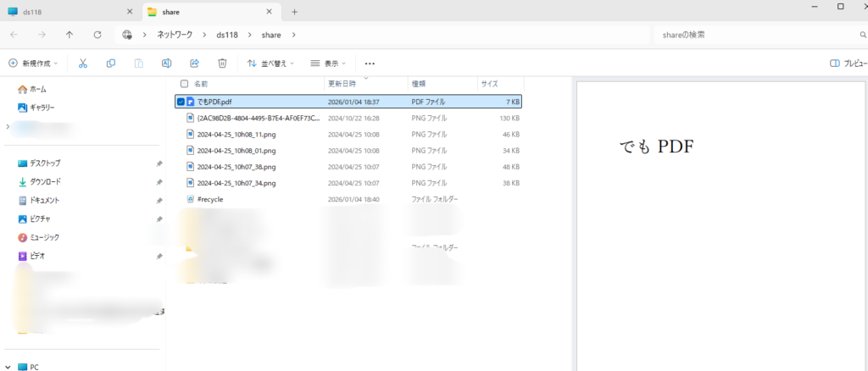Screen dimensions: 868x371
Task: Click chevron after share in address bar
Action: click(293, 35)
